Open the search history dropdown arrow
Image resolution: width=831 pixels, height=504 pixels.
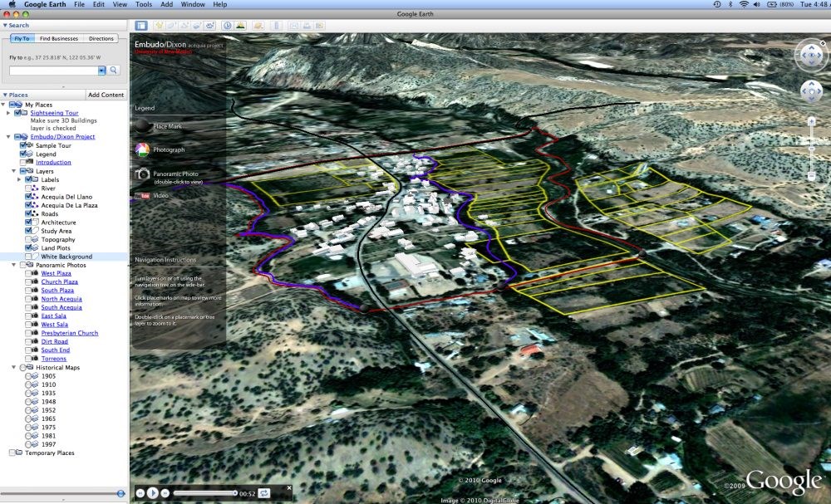click(x=101, y=70)
